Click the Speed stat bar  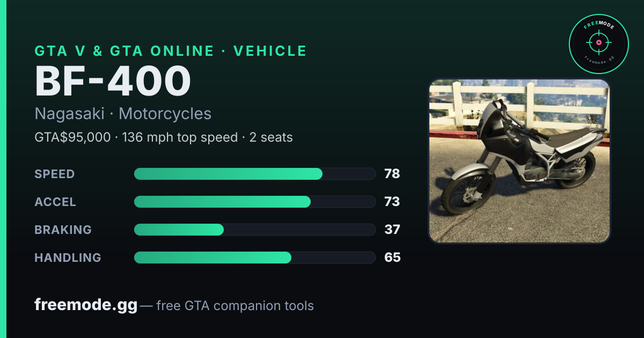(x=254, y=174)
